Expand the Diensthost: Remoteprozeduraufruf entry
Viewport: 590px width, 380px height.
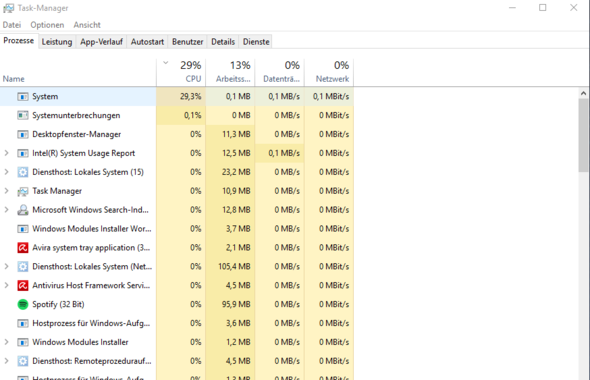tap(6, 361)
